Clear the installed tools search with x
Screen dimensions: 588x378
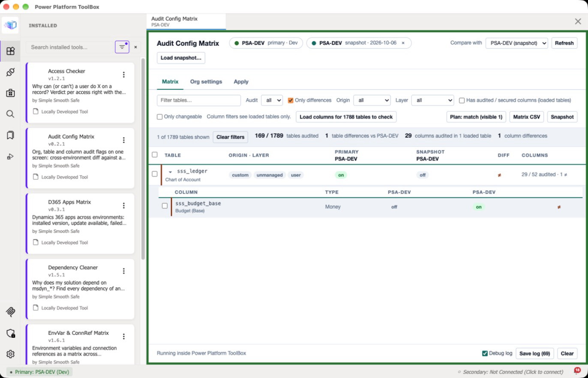136,47
